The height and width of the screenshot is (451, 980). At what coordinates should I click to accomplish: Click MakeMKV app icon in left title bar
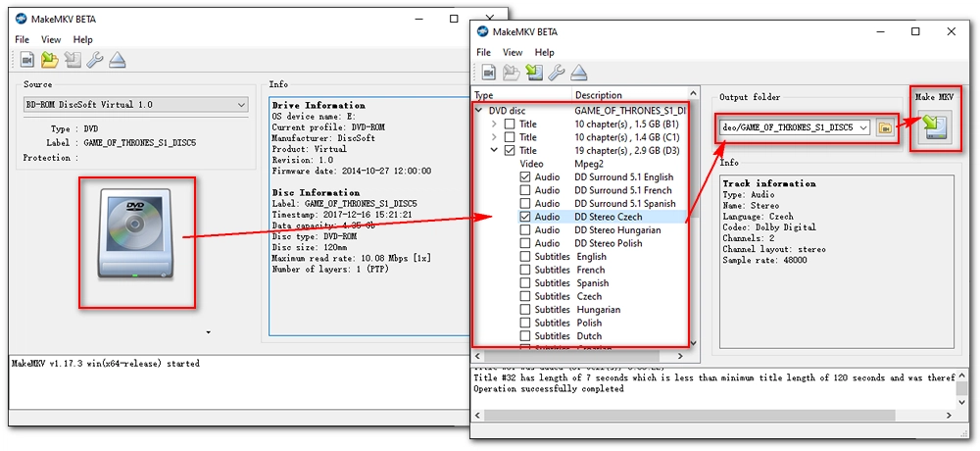coord(21,19)
